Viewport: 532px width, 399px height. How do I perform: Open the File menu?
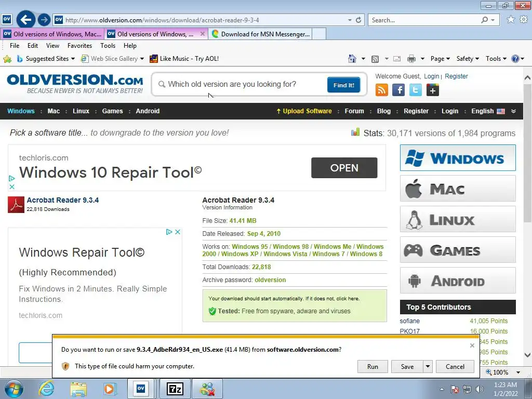(14, 46)
